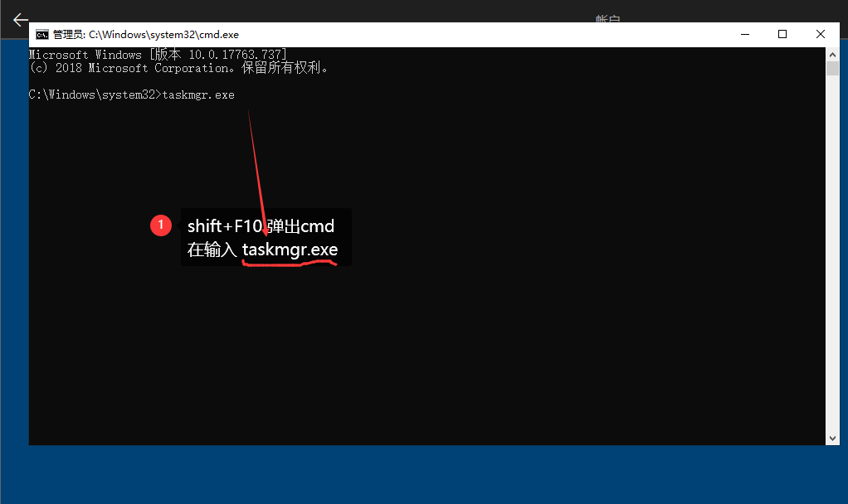This screenshot has height=504, width=848.
Task: Close the administrator cmd.exe window
Action: 820,34
